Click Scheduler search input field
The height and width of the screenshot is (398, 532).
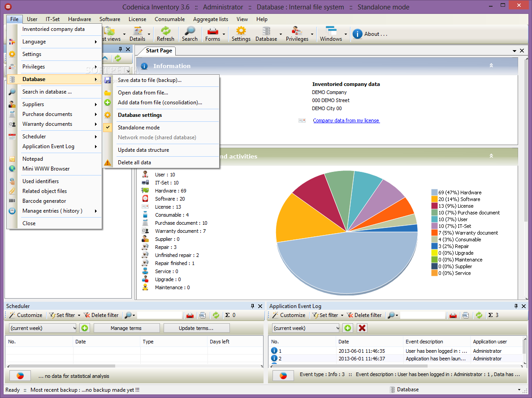(160, 315)
